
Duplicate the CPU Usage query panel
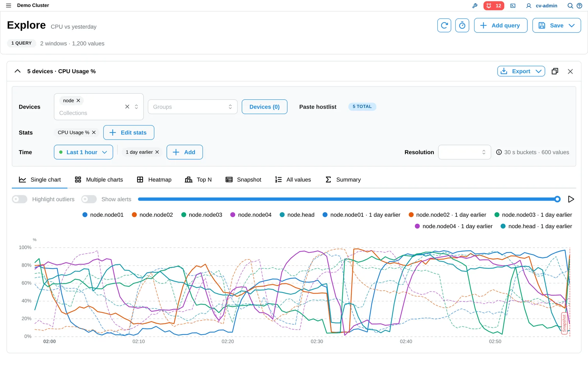pos(555,71)
